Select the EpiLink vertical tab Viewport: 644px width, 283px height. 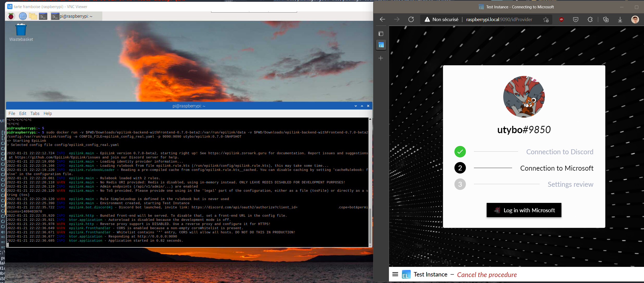(381, 45)
